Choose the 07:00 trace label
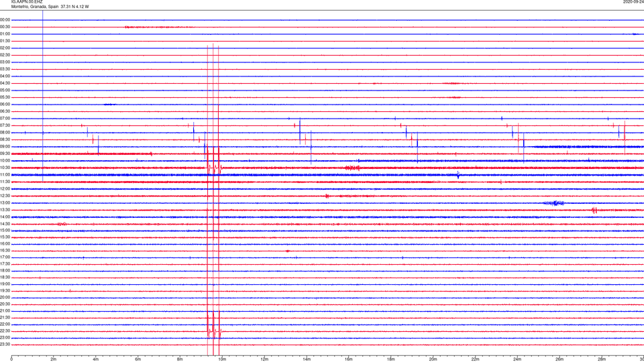The height and width of the screenshot is (362, 644). coord(5,118)
